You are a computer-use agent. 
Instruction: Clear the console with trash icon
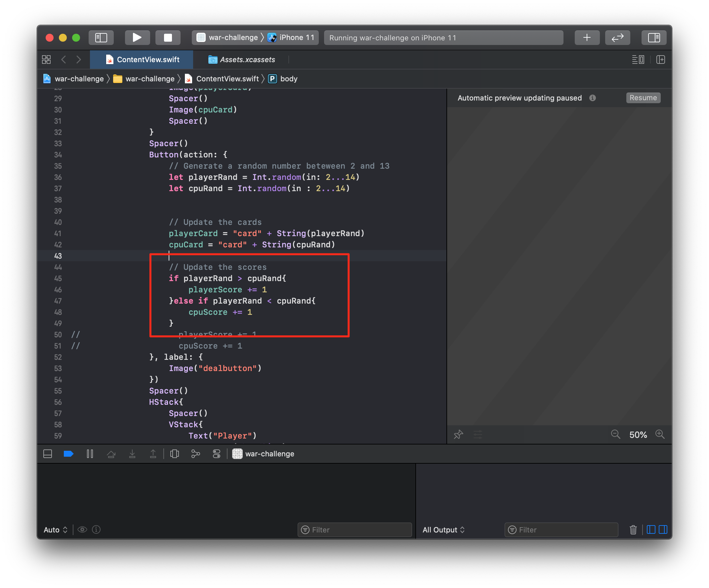(633, 530)
